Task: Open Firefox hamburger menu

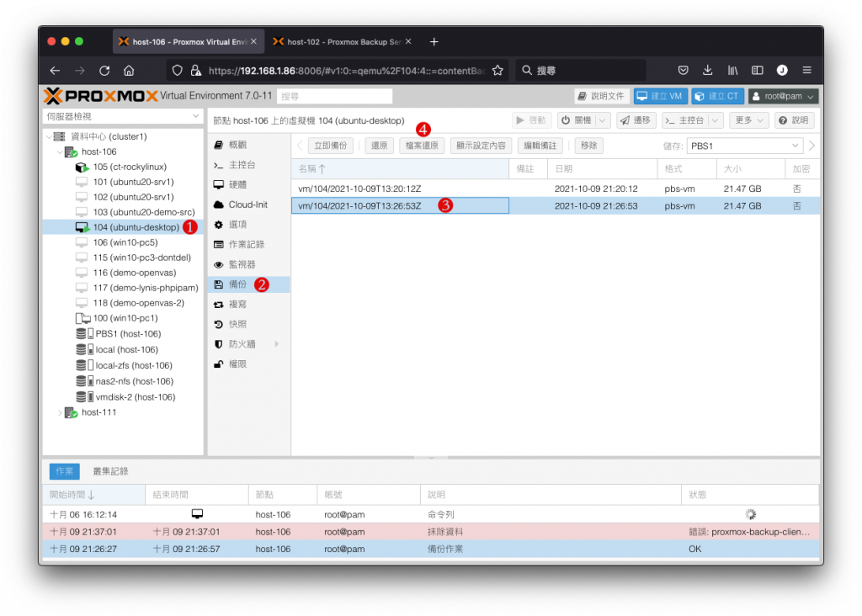Action: [x=806, y=71]
